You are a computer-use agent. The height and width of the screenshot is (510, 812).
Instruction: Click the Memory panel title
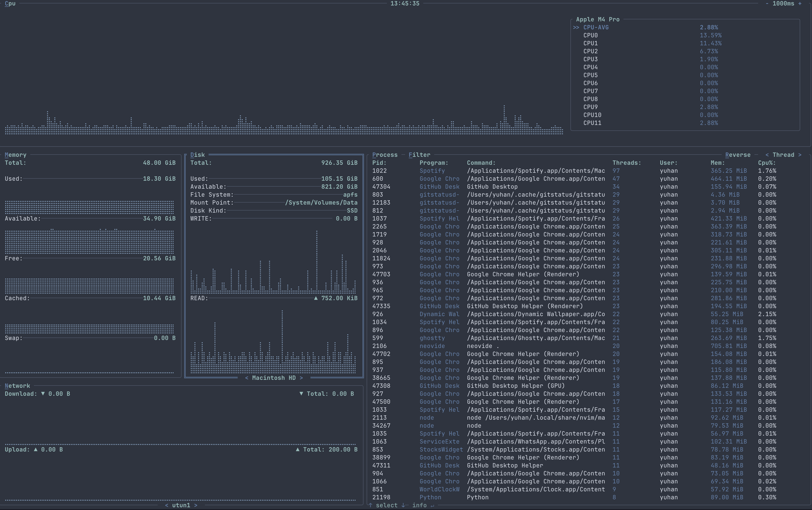[15, 155]
